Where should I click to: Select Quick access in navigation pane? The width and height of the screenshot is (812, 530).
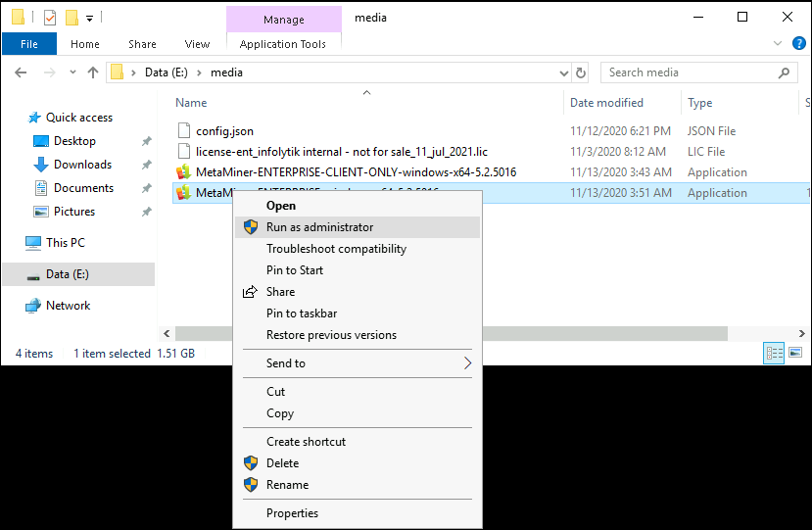tap(79, 118)
